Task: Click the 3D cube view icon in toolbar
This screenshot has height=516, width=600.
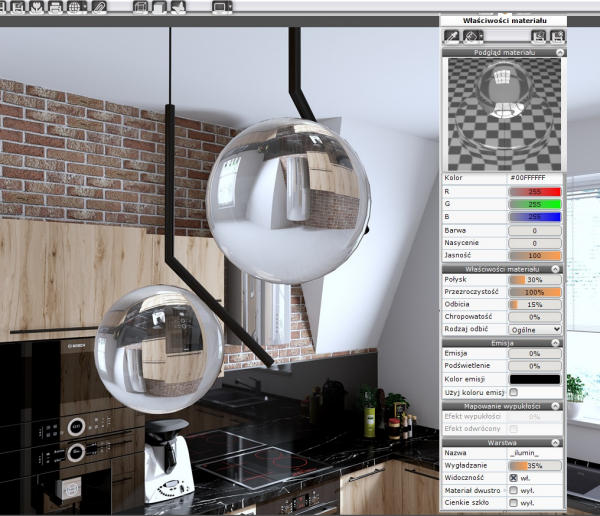Action: (x=140, y=7)
